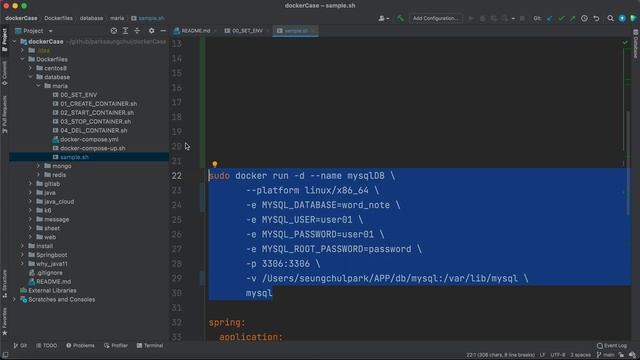This screenshot has width=640, height=360.
Task: Click UTF-8 encoding in status bar
Action: (558, 355)
